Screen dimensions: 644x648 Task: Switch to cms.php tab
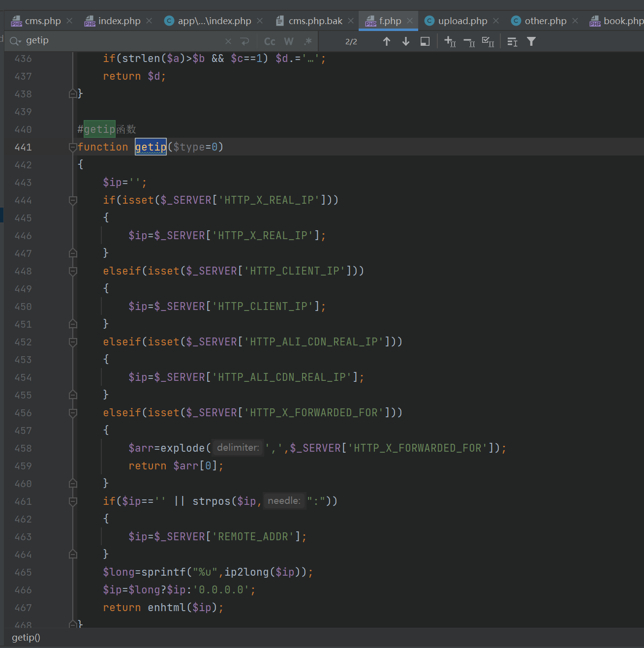coord(43,21)
